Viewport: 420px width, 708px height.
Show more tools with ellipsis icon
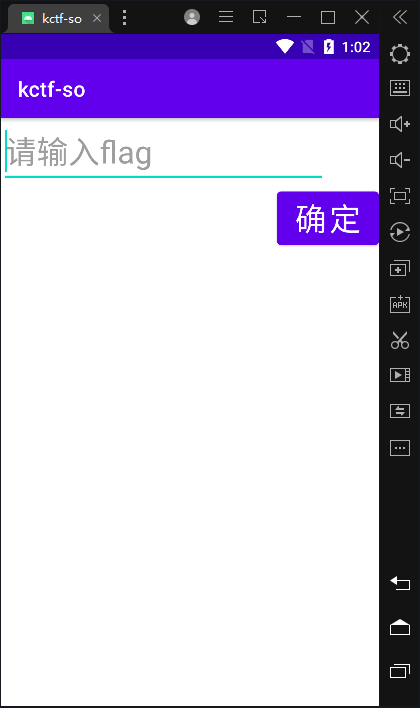(x=400, y=448)
